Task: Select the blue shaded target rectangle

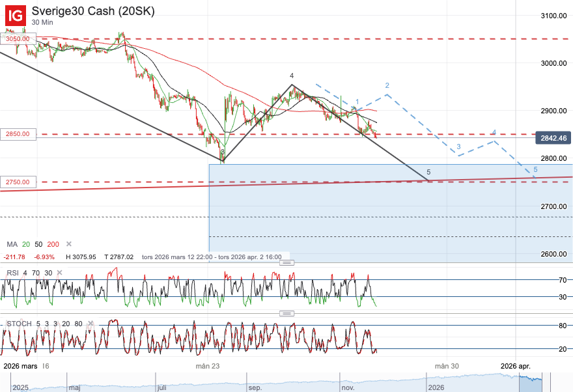Action: pos(391,214)
